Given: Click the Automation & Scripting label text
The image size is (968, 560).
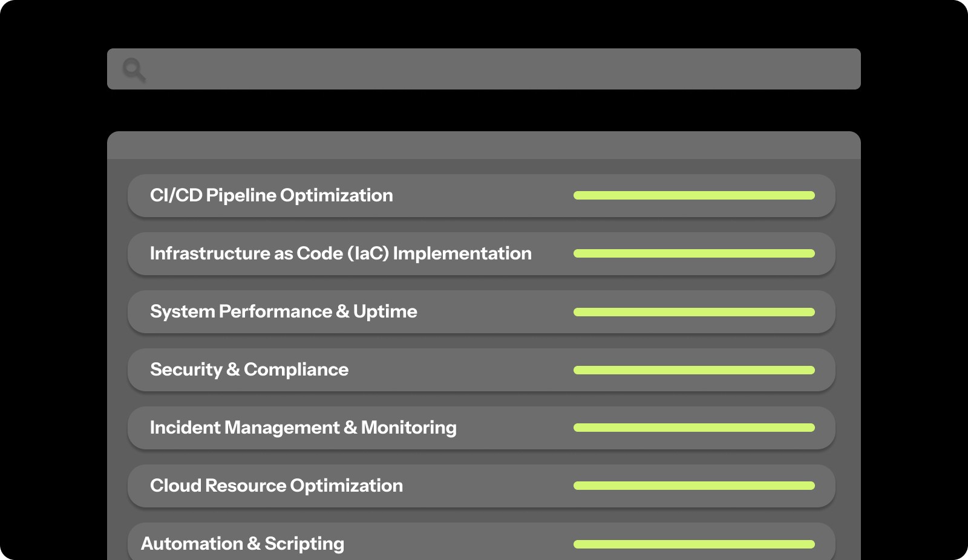Looking at the screenshot, I should [x=242, y=543].
